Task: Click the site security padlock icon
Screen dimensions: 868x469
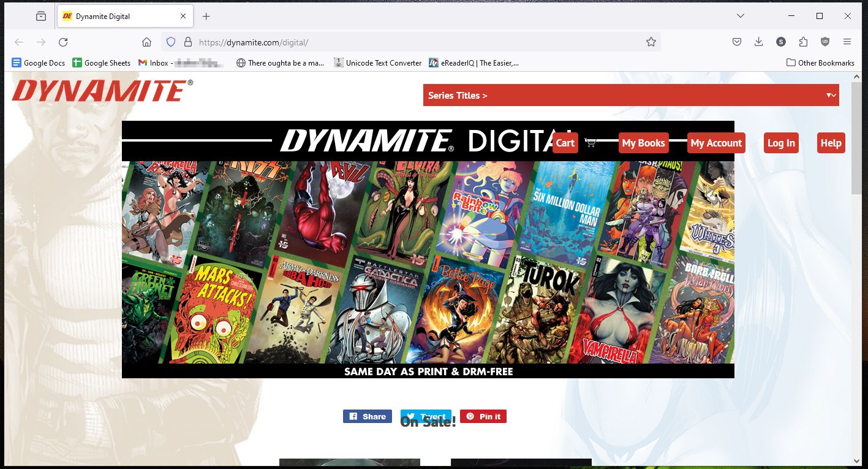Action: point(187,42)
